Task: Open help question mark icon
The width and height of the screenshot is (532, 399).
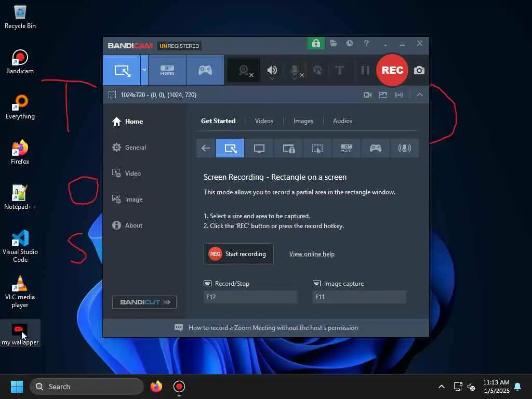Action: (366, 44)
